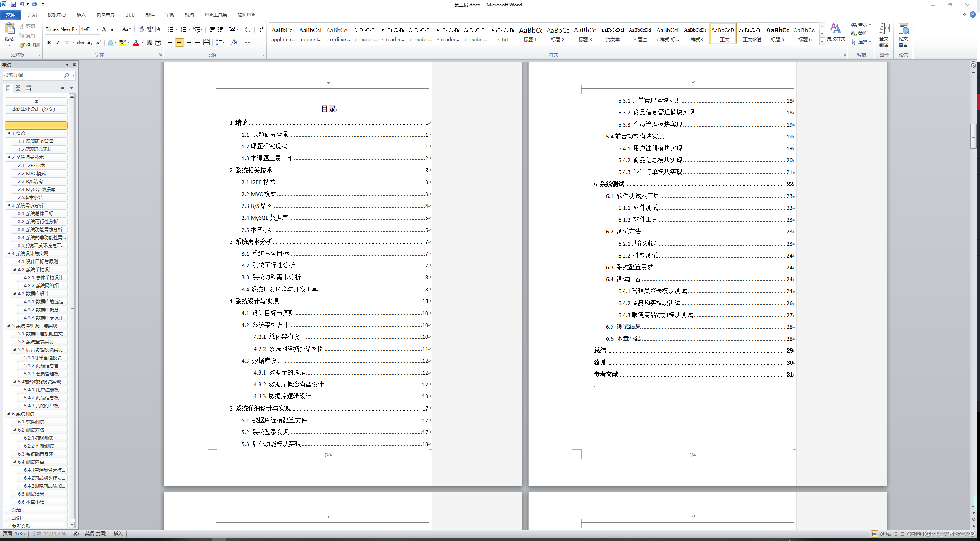Image resolution: width=980 pixels, height=541 pixels.
Task: Open the Change Styles (更改样式) menu
Action: (836, 34)
